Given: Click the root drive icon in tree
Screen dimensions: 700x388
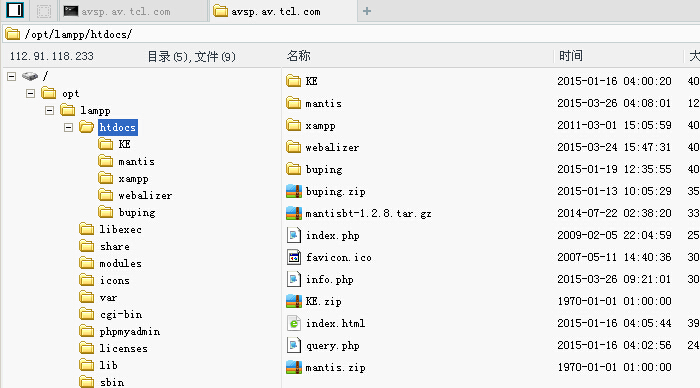Looking at the screenshot, I should 30,76.
